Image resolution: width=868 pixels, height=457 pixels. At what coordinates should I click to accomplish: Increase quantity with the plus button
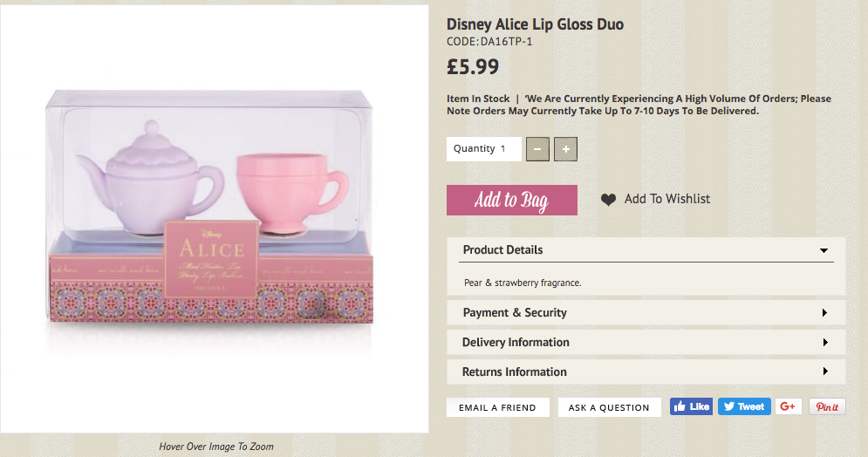[566, 149]
